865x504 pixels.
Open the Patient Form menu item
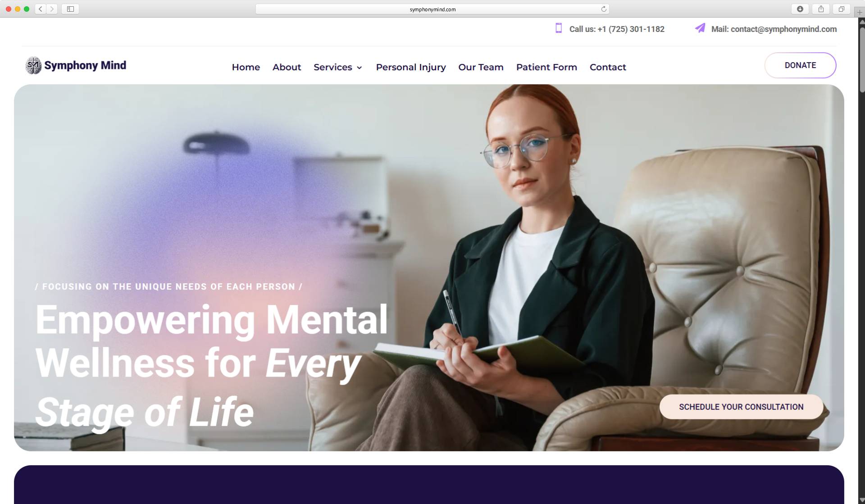tap(546, 67)
